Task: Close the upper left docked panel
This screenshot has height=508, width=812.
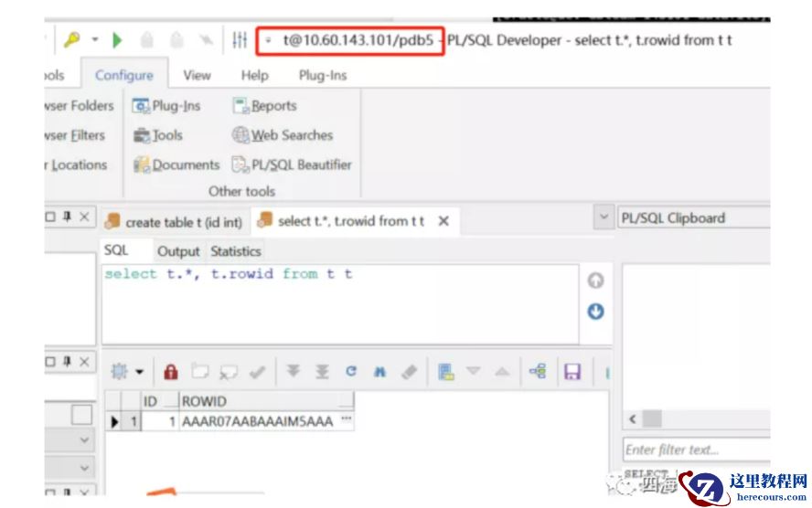Action: [x=84, y=217]
